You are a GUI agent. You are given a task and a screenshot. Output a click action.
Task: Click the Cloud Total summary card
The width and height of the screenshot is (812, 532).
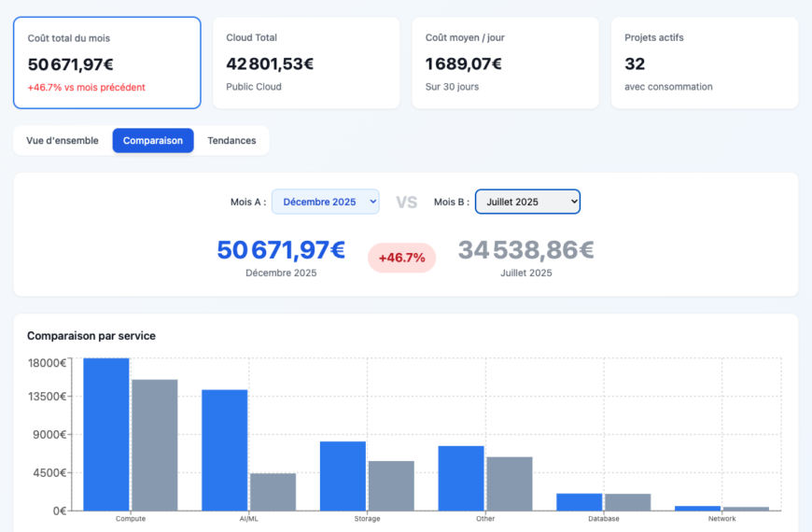coord(306,63)
